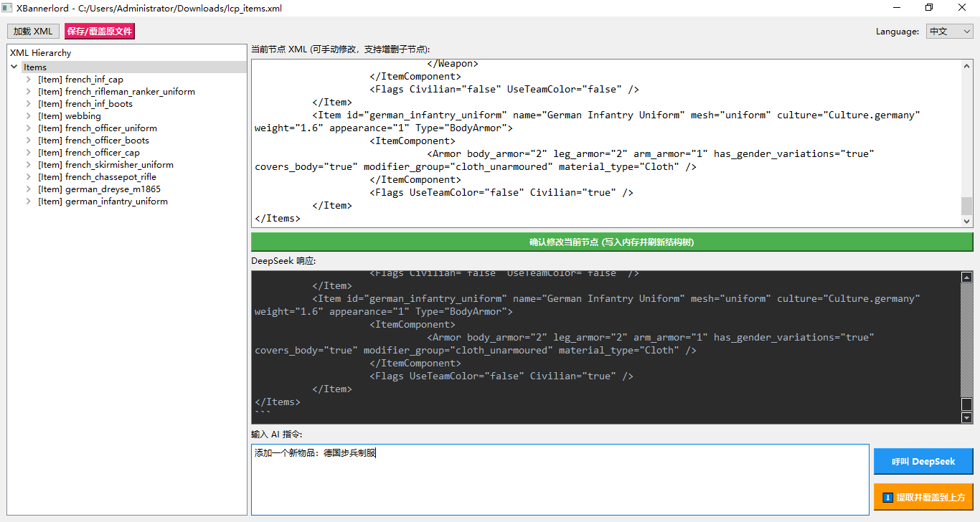980x522 pixels.
Task: Select [Item] french_officer_boots in the tree
Action: coord(94,141)
